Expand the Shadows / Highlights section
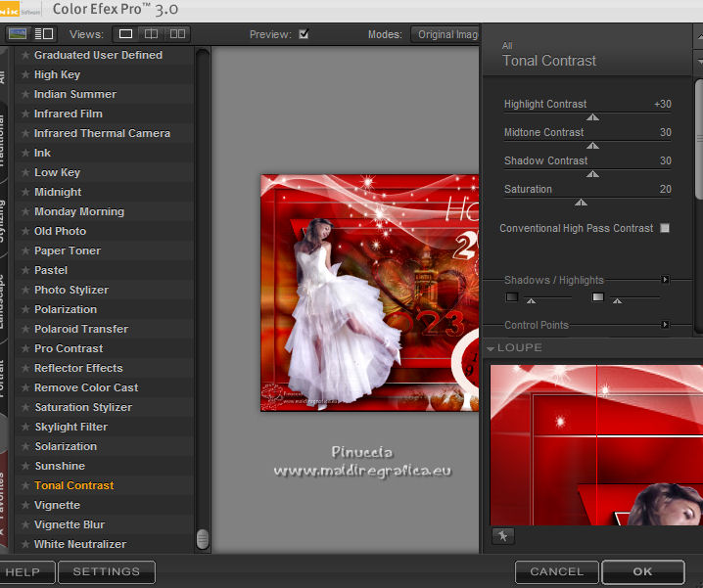 pos(665,280)
